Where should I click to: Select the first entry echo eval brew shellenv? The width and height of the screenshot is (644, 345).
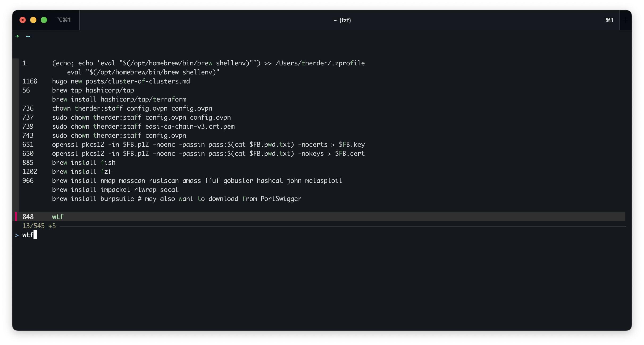click(208, 63)
